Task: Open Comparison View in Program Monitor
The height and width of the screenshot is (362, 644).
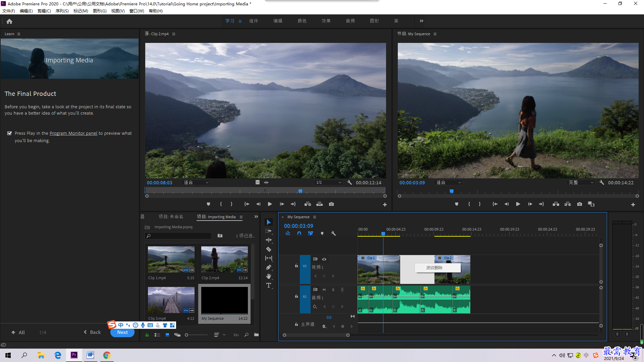Action: coord(591,204)
